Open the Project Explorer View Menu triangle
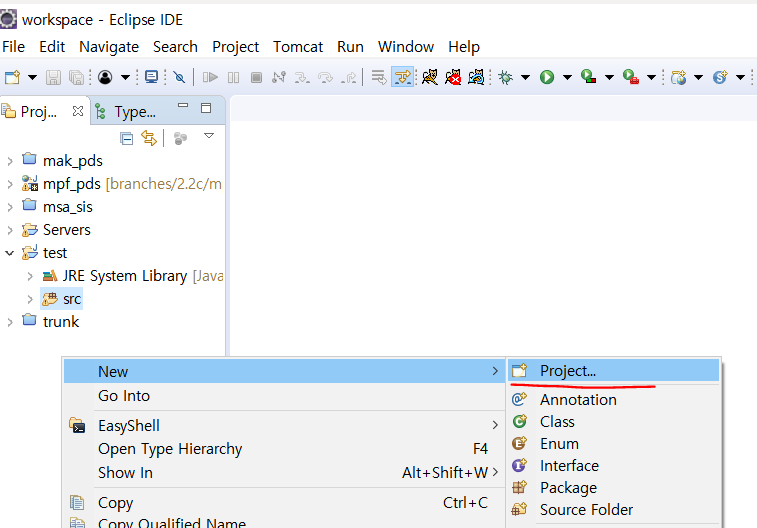Screen dimensions: 757x528 209,136
